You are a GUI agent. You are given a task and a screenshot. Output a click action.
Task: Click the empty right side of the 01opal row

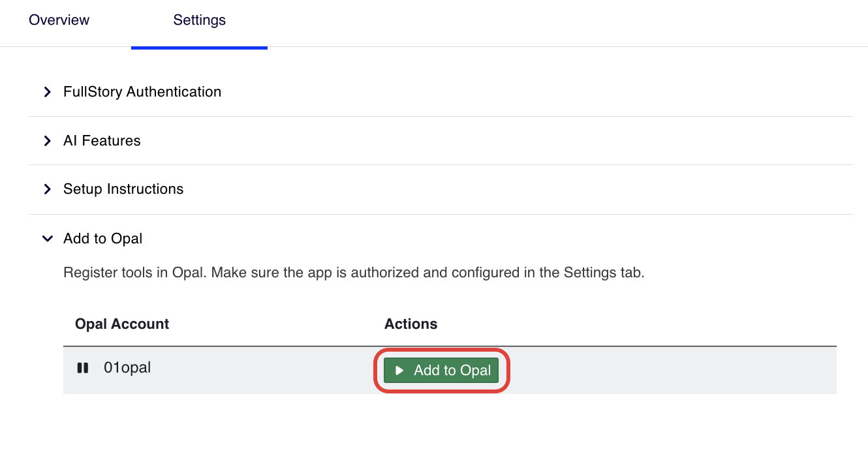coord(672,371)
